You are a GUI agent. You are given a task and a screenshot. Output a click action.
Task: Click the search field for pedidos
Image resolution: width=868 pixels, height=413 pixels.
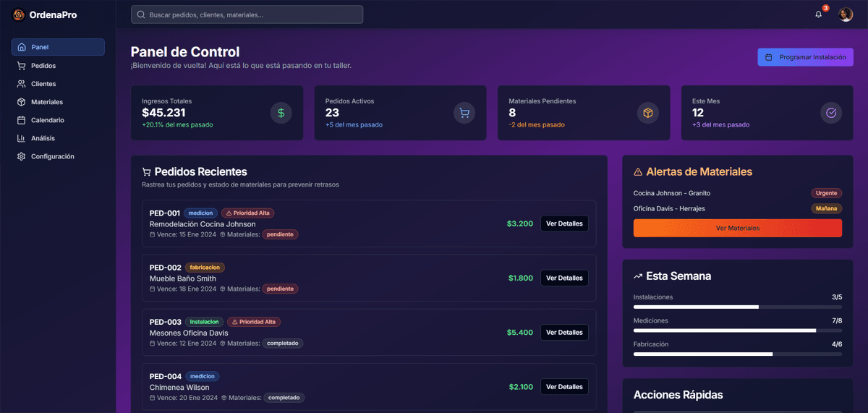coord(247,14)
